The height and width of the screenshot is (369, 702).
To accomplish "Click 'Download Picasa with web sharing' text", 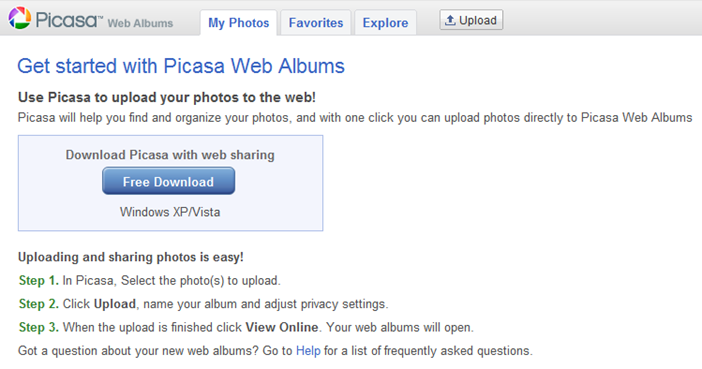I will coord(170,155).
